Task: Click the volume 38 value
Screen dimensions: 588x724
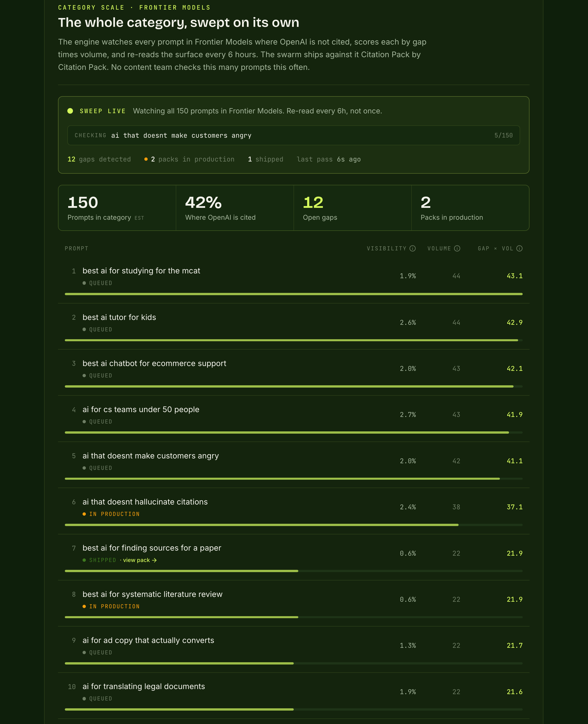Action: pyautogui.click(x=456, y=507)
